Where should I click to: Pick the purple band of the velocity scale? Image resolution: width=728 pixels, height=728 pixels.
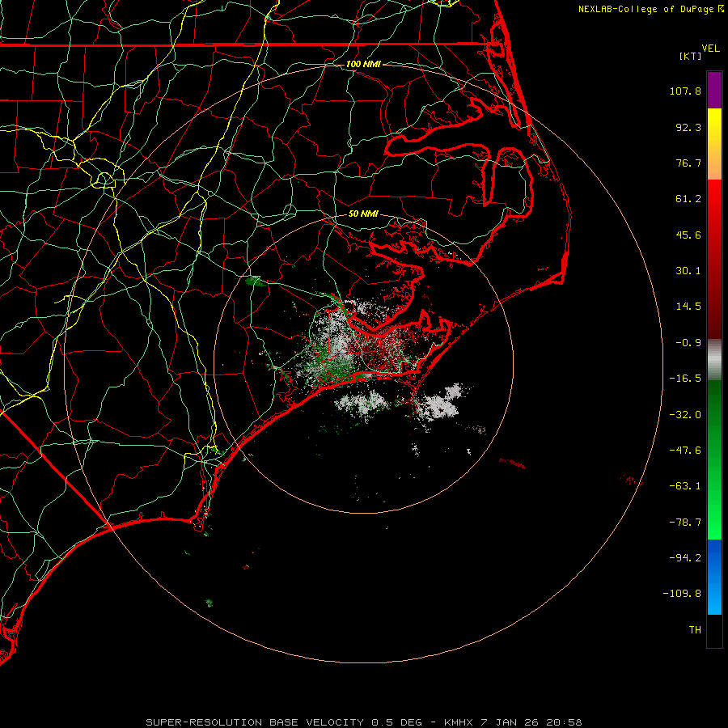714,90
